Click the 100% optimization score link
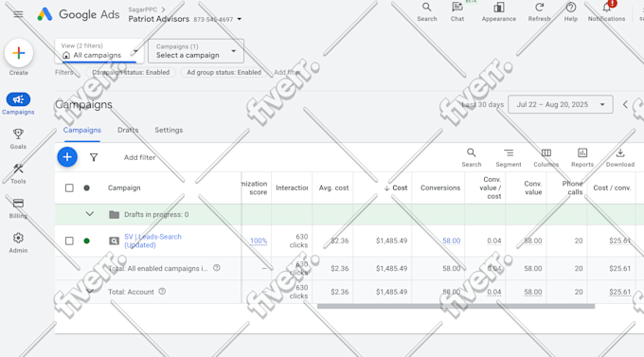 (259, 241)
